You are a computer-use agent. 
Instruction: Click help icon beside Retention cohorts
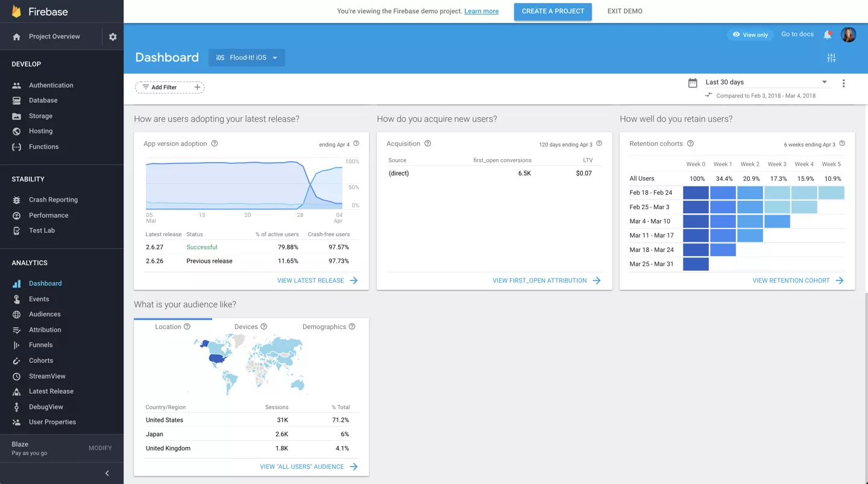[x=690, y=143]
